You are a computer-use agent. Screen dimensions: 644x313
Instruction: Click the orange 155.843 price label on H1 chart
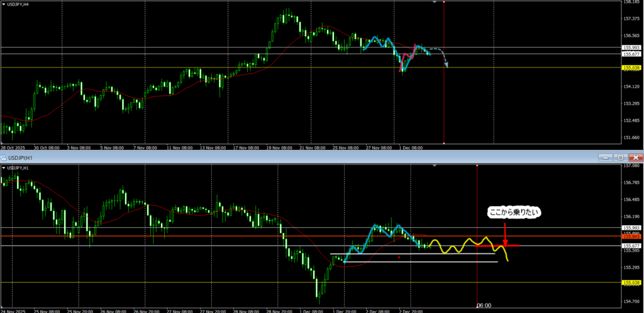631,236
